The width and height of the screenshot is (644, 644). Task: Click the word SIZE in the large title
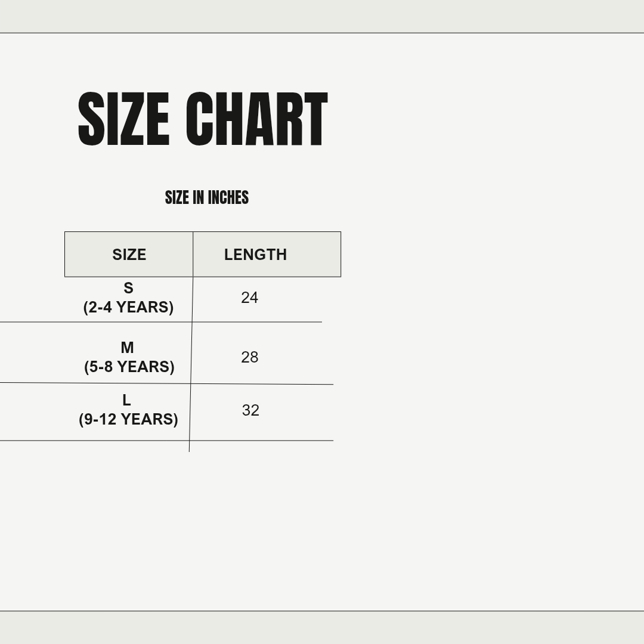(x=123, y=119)
